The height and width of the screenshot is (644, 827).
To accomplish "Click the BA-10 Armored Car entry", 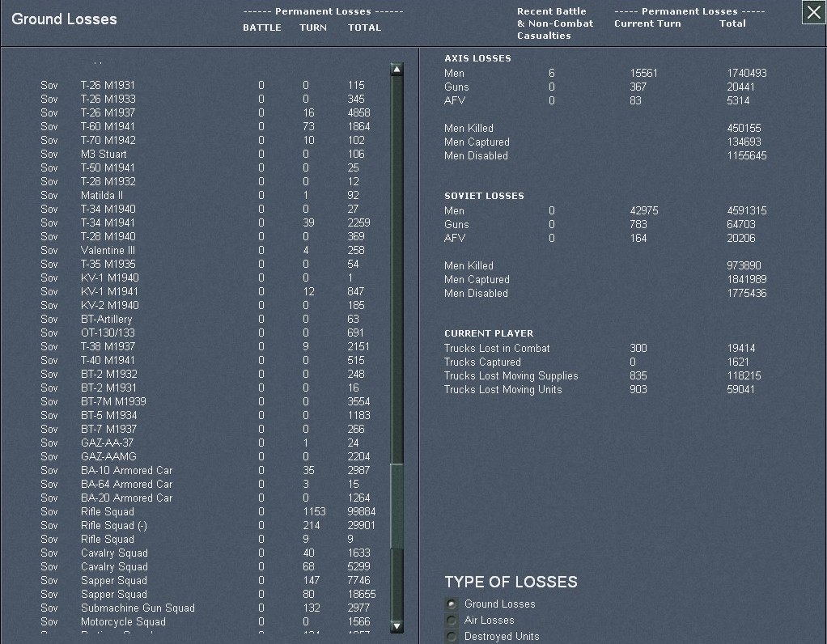I will click(x=126, y=470).
